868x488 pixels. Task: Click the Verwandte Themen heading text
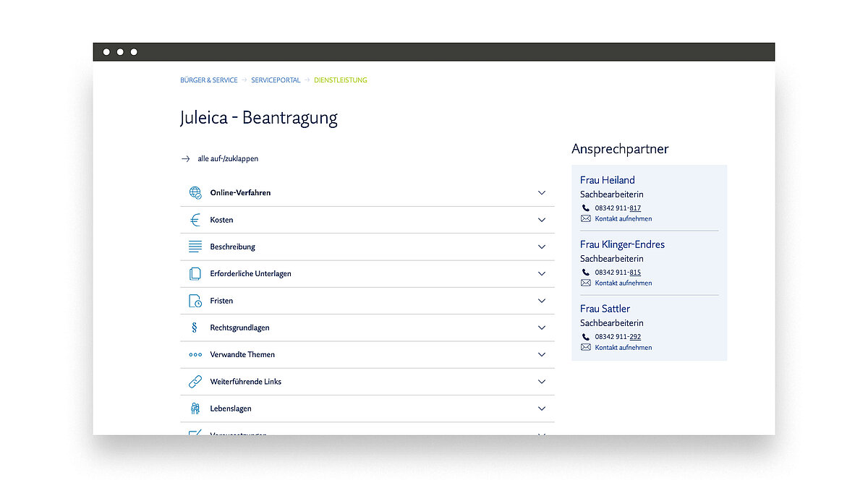coord(242,355)
